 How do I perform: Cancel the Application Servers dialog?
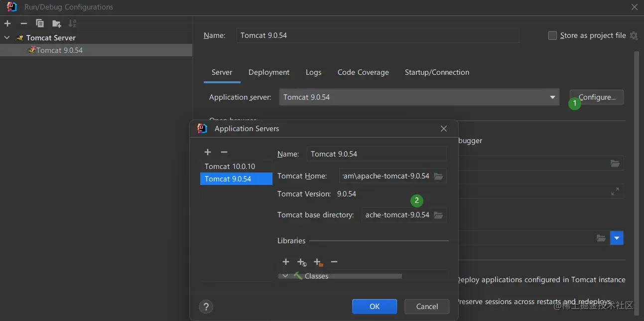pos(427,307)
